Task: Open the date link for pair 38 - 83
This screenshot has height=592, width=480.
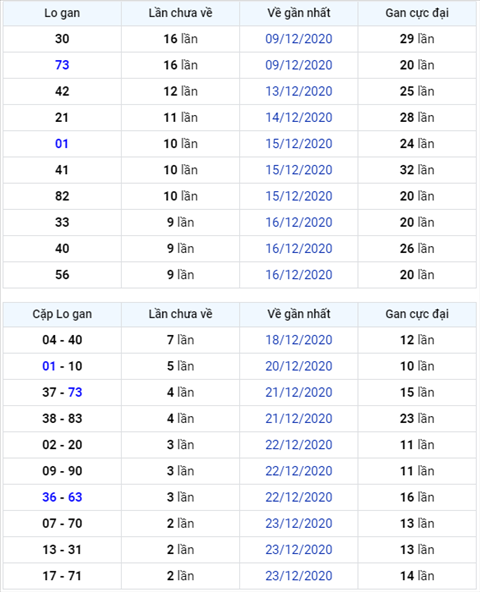Action: pos(299,418)
